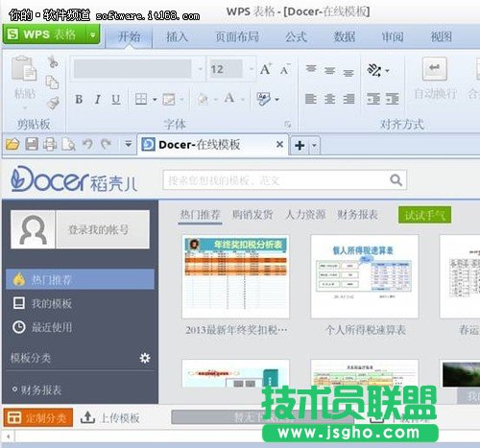This screenshot has width=480, height=448.
Task: Switch to the 开始 ribbon tab
Action: pyautogui.click(x=129, y=36)
